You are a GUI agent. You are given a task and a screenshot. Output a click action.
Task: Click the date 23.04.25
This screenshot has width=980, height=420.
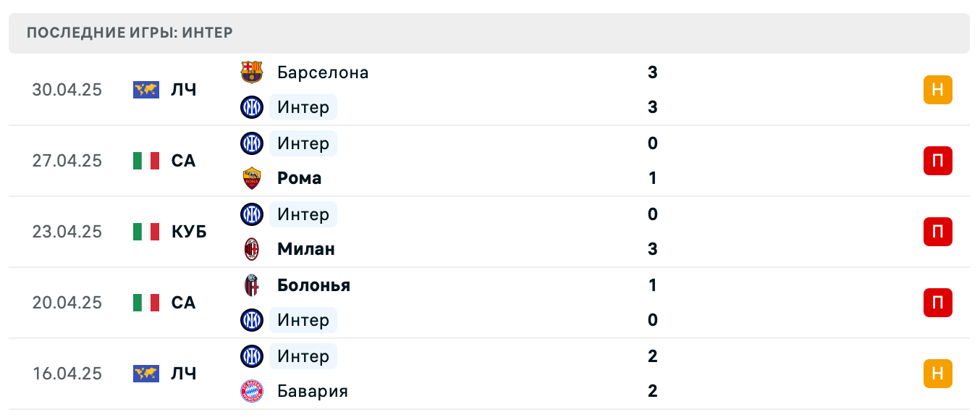pyautogui.click(x=68, y=232)
